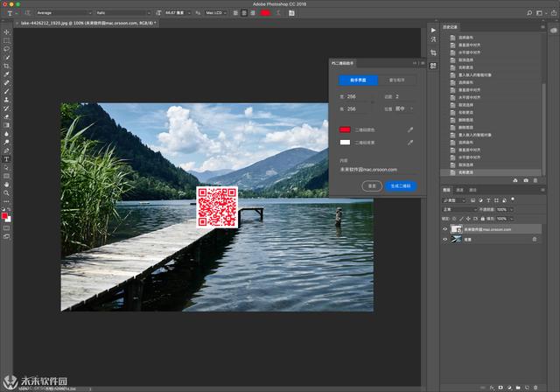Click eyedropper next to QR background white color
Viewport: 560px width, 392px height.
tap(409, 142)
